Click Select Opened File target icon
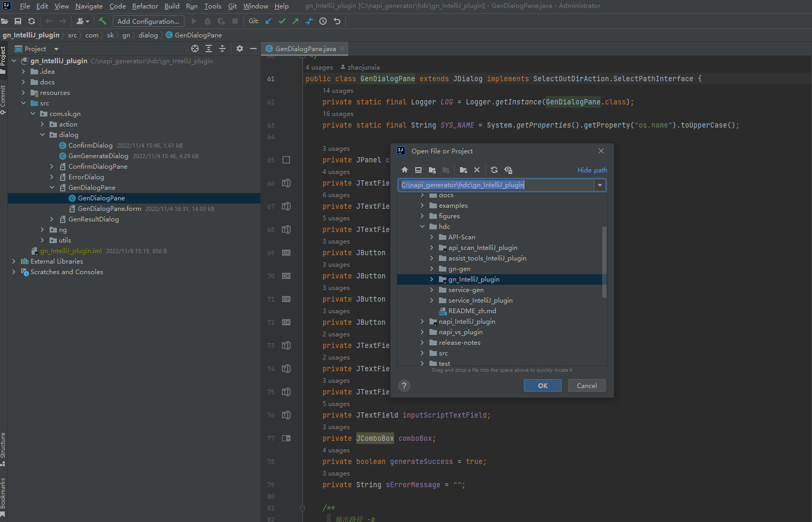The height and width of the screenshot is (522, 812). (195, 49)
